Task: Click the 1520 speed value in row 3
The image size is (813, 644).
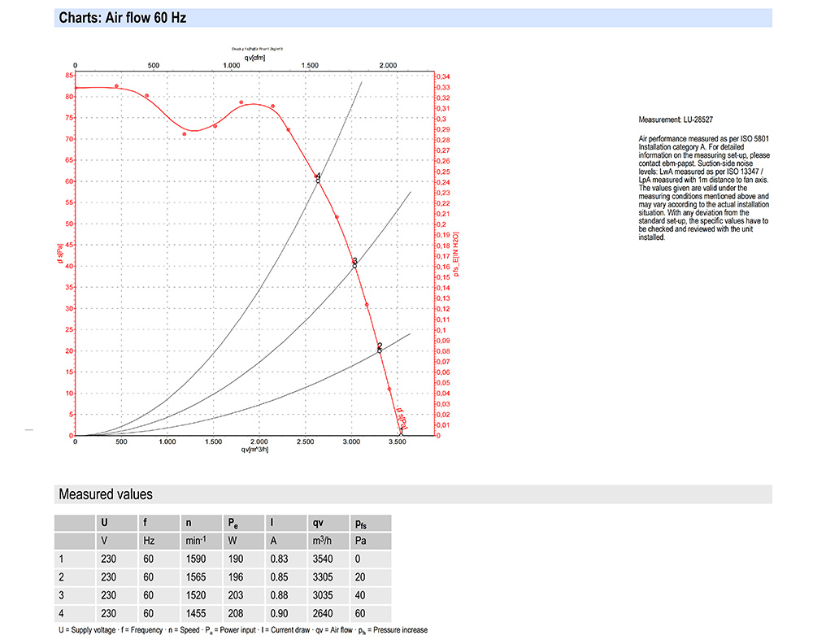Action: (x=194, y=595)
